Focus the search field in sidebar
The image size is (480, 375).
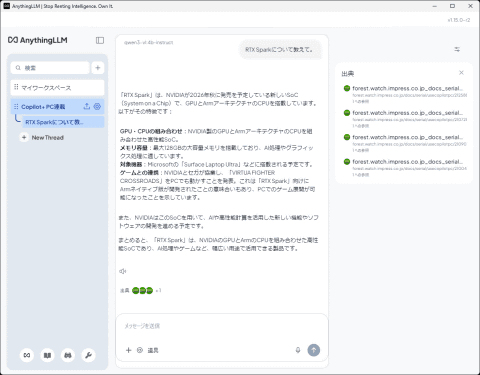tap(50, 68)
